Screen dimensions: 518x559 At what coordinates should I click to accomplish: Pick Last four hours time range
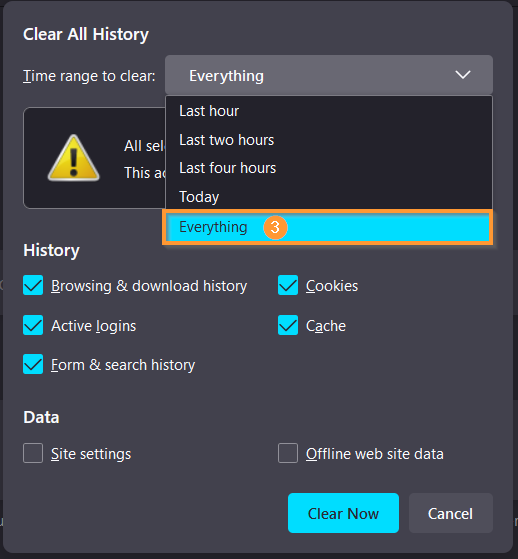pyautogui.click(x=329, y=168)
